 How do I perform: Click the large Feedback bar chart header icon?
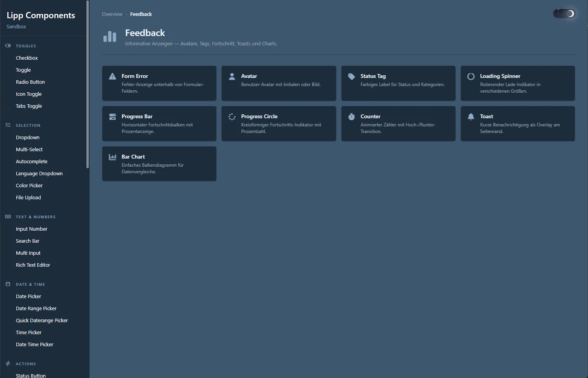click(110, 36)
